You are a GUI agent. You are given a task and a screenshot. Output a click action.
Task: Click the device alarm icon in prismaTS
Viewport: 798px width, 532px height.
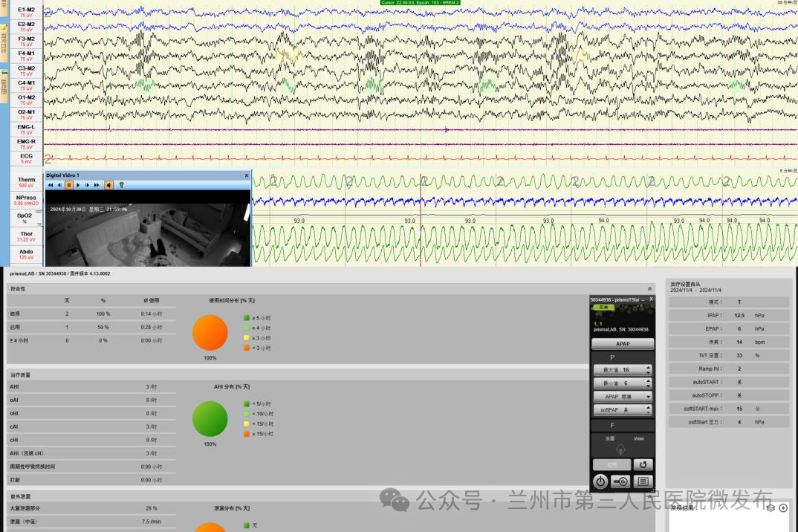620,481
